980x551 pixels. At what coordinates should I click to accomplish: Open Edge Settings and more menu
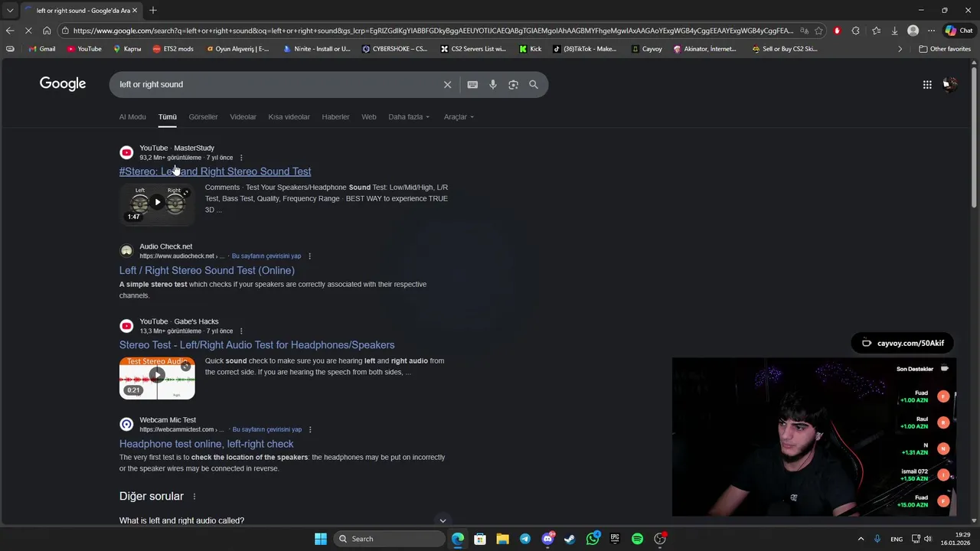pyautogui.click(x=930, y=31)
